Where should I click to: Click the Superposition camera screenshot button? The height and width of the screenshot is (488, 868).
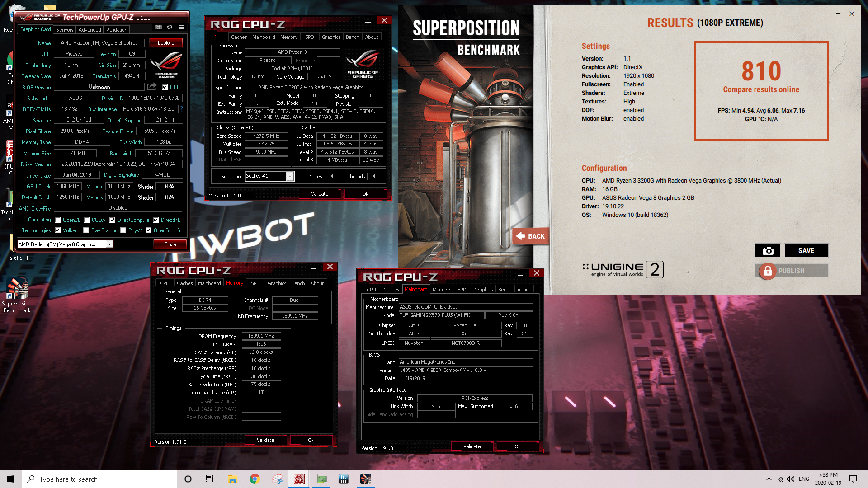click(x=768, y=251)
